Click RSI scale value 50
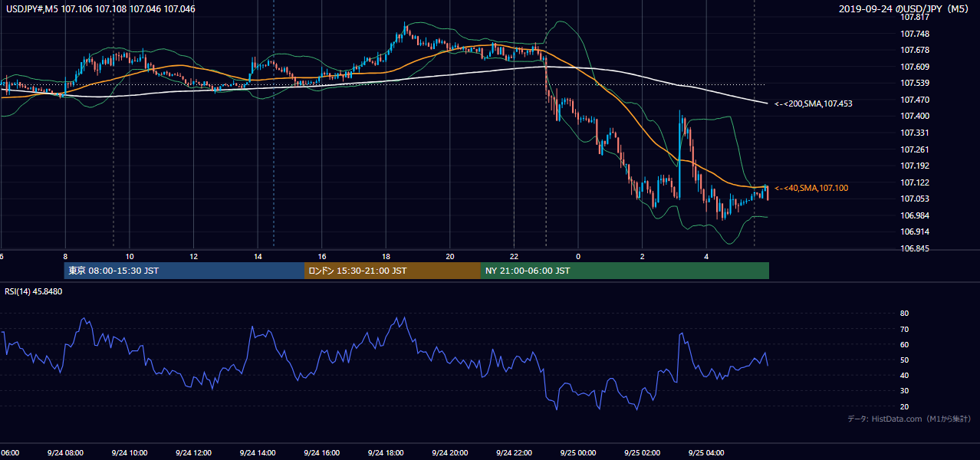This screenshot has width=980, height=460. coord(905,360)
